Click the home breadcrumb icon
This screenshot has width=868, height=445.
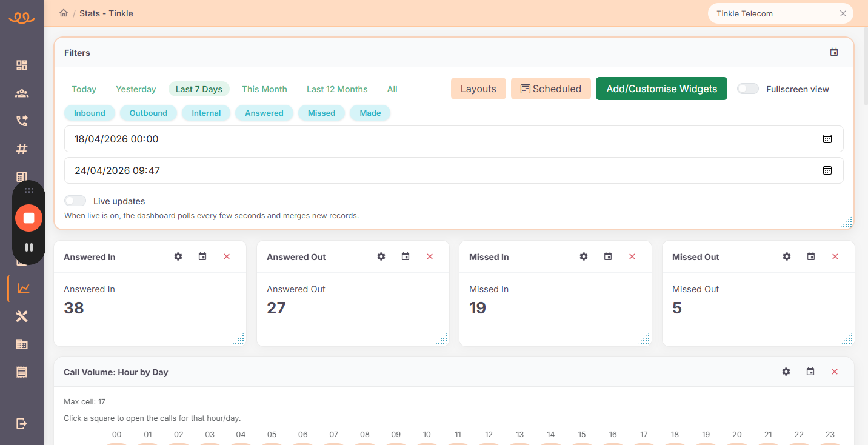pyautogui.click(x=64, y=13)
